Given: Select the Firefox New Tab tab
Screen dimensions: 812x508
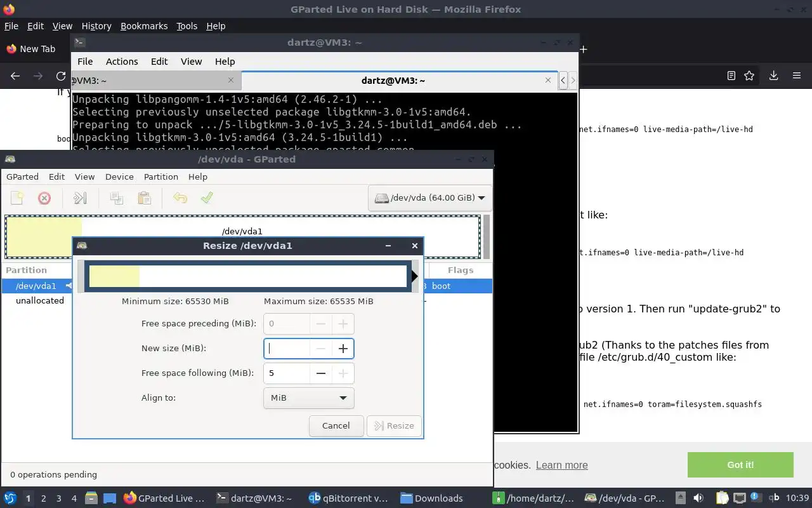Looking at the screenshot, I should (36, 49).
